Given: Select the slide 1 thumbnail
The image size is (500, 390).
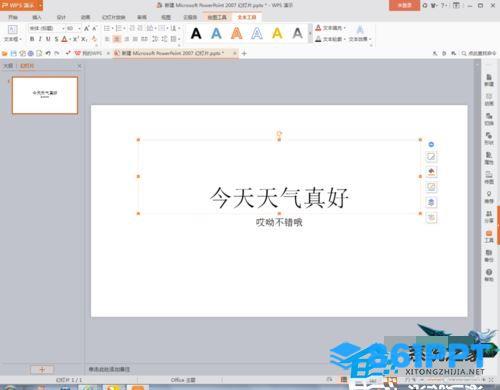Looking at the screenshot, I should [x=45, y=95].
